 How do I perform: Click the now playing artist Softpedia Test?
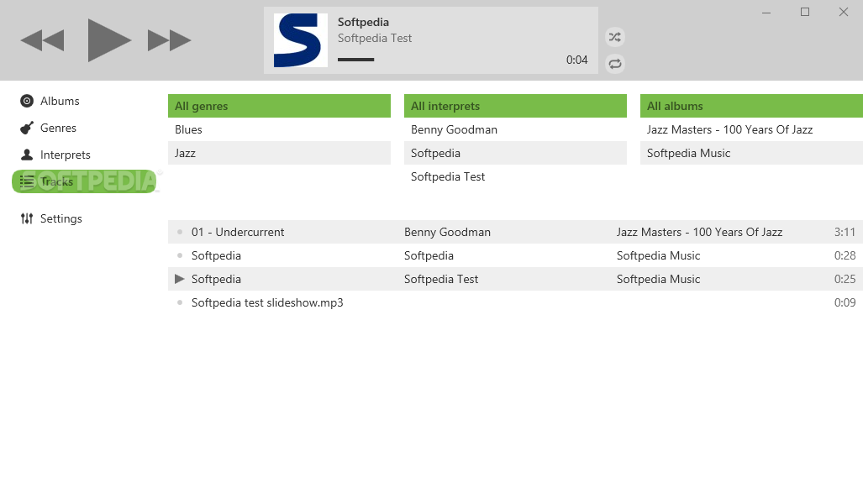374,38
